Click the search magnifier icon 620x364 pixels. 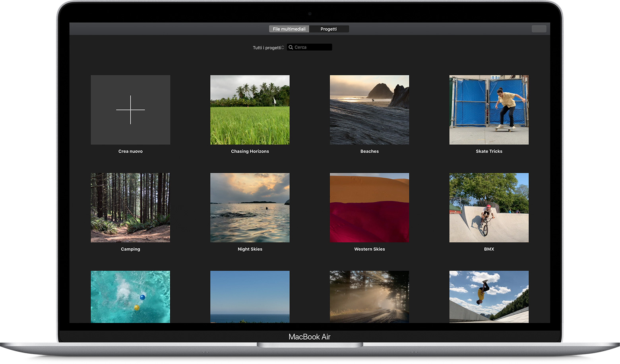tap(291, 47)
